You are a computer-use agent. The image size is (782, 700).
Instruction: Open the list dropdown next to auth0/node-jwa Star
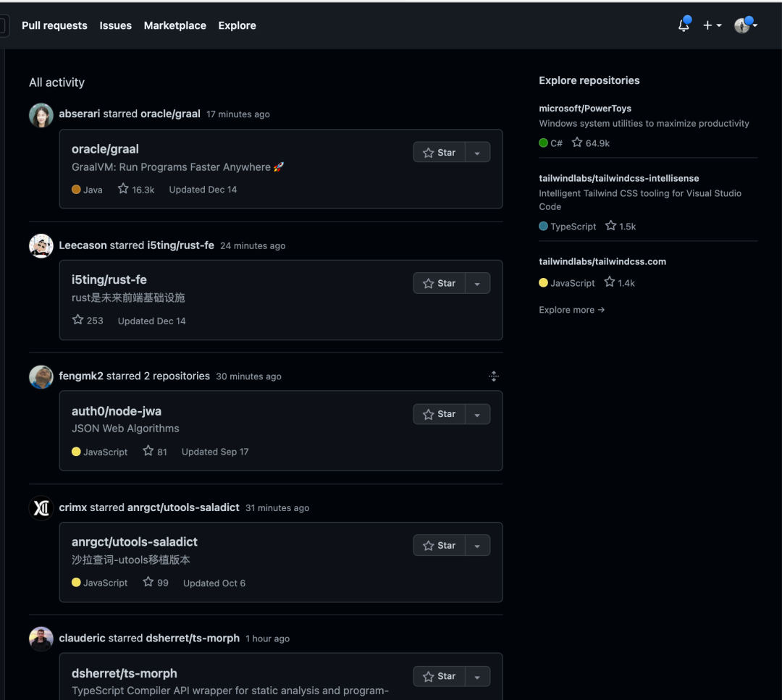pos(477,414)
